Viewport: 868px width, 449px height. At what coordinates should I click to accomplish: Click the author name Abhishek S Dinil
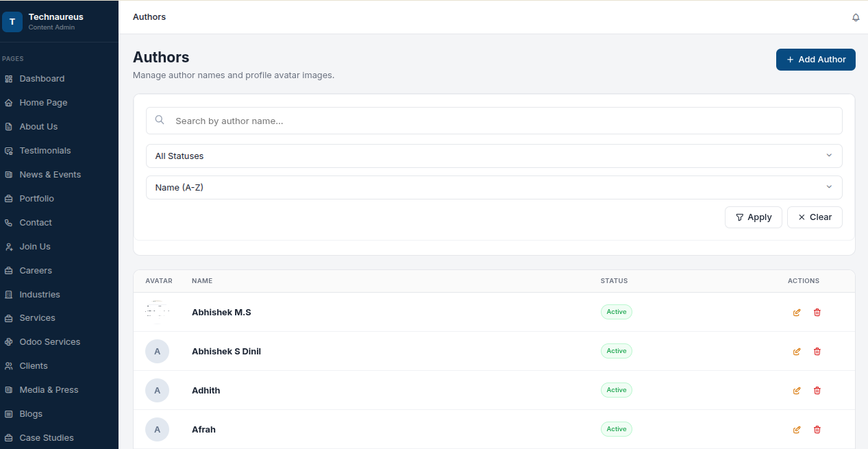pyautogui.click(x=226, y=352)
